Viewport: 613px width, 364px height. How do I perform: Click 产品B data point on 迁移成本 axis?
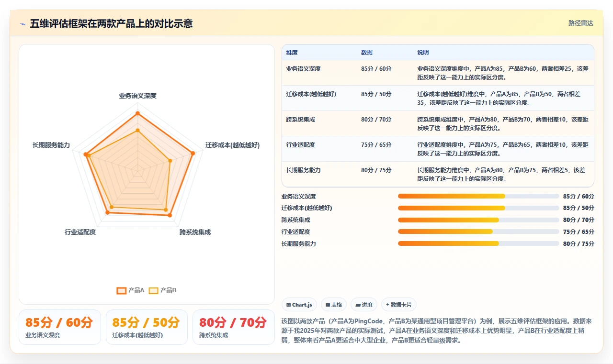[170, 160]
